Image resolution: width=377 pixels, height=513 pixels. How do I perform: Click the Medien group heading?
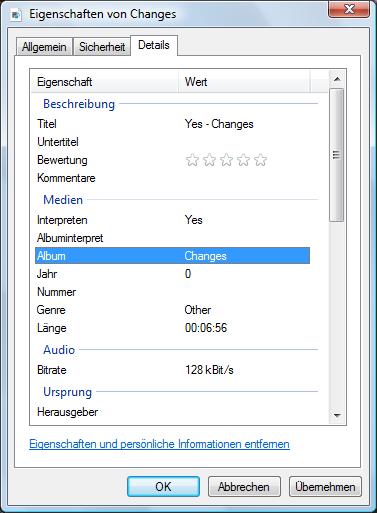63,200
